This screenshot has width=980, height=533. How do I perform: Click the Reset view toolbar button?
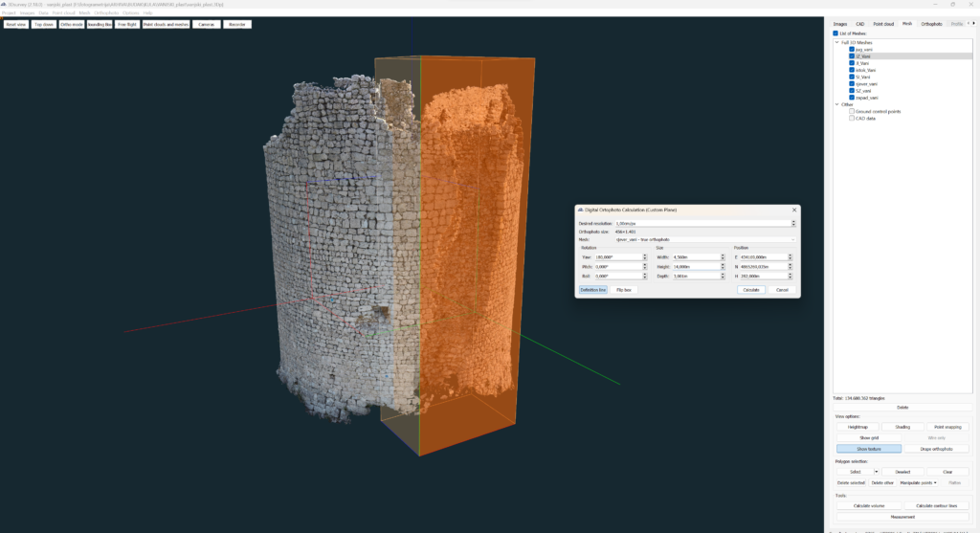tap(15, 25)
